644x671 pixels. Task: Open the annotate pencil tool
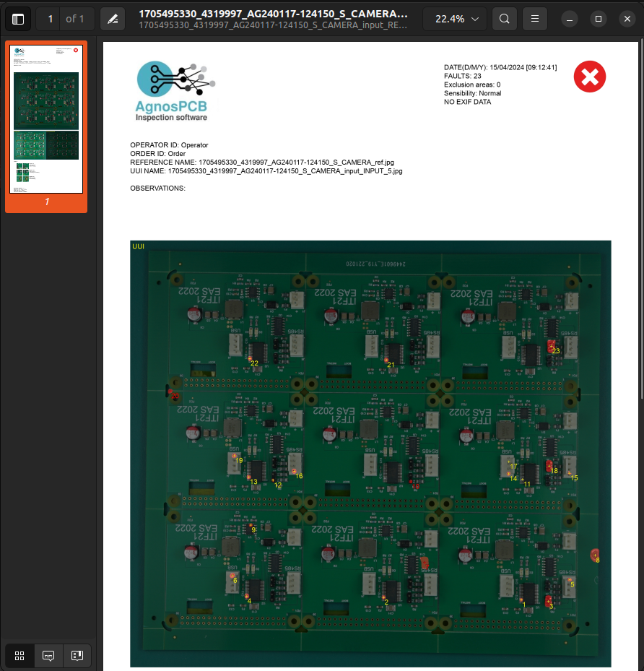[x=112, y=19]
